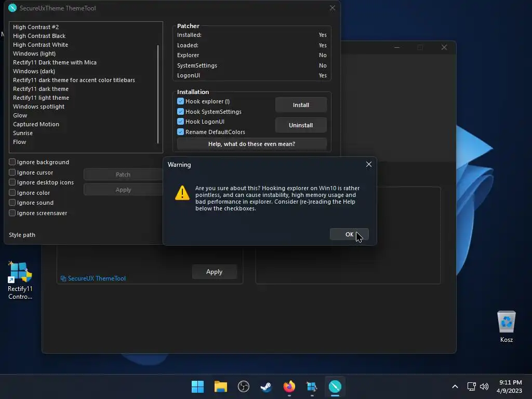Open Firefox from taskbar
Image resolution: width=532 pixels, height=399 pixels.
(289, 387)
